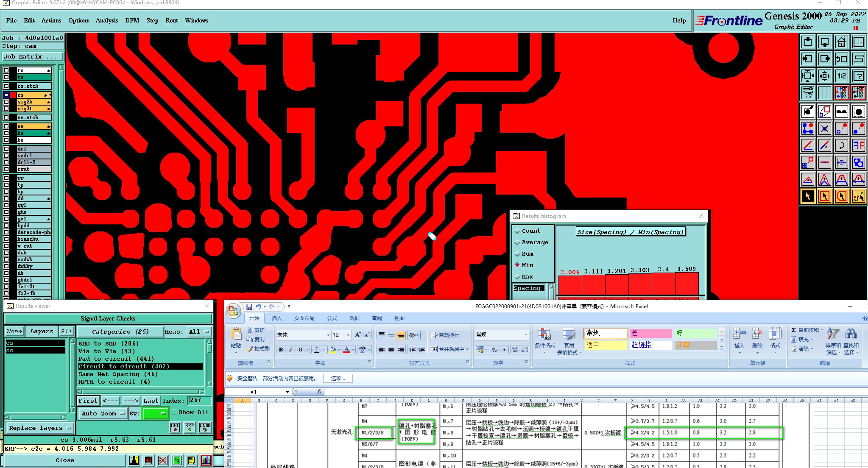The height and width of the screenshot is (468, 868).
Task: Select the yellow arrow pointer tool
Action: [807, 196]
